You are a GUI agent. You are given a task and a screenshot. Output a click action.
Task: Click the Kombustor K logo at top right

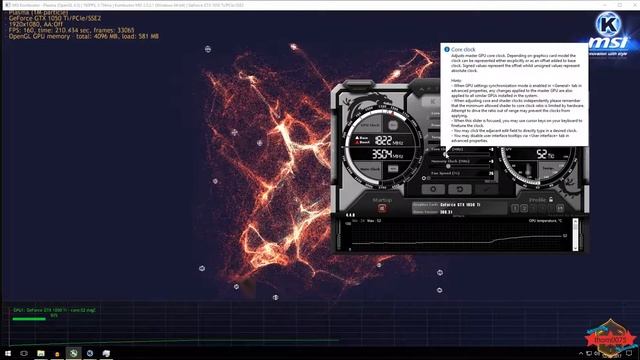point(608,24)
